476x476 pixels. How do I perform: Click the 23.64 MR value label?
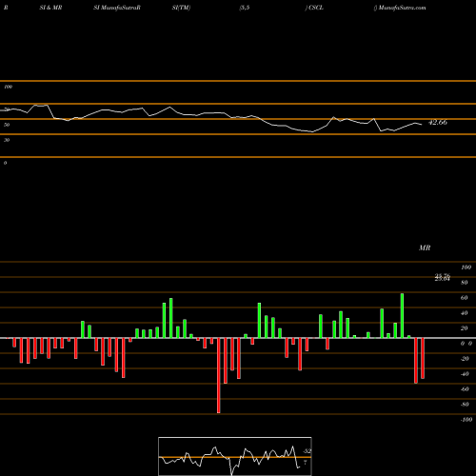(x=443, y=279)
